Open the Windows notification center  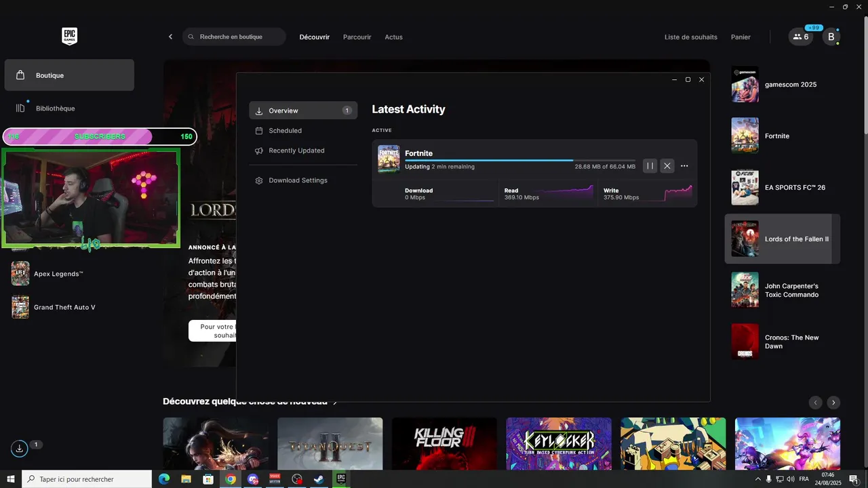coord(854,479)
